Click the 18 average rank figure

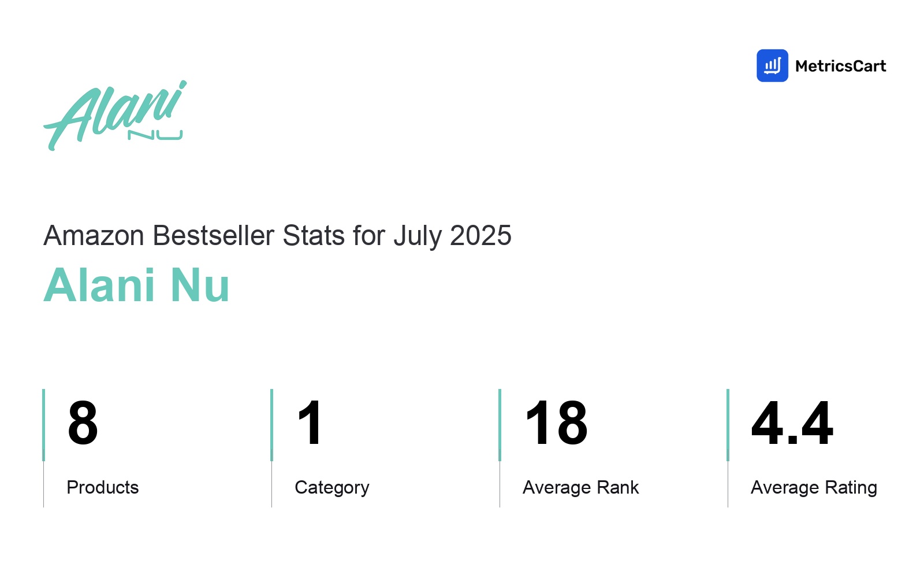click(556, 423)
